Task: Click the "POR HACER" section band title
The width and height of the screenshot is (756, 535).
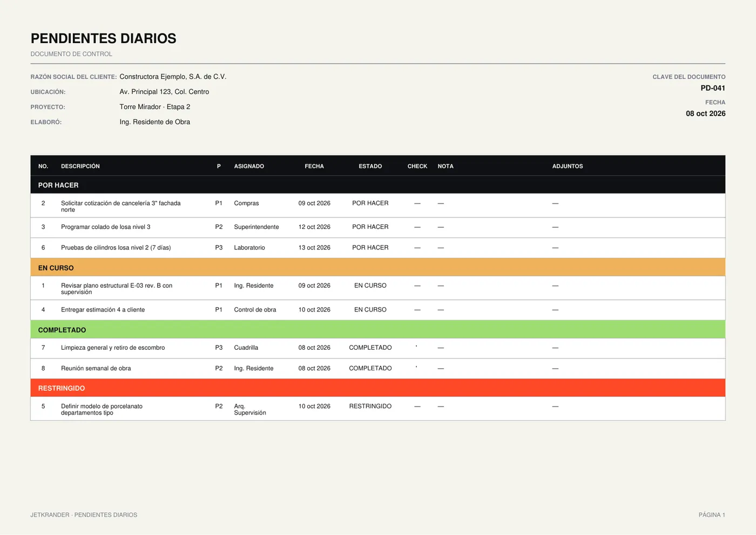Action: coord(58,185)
